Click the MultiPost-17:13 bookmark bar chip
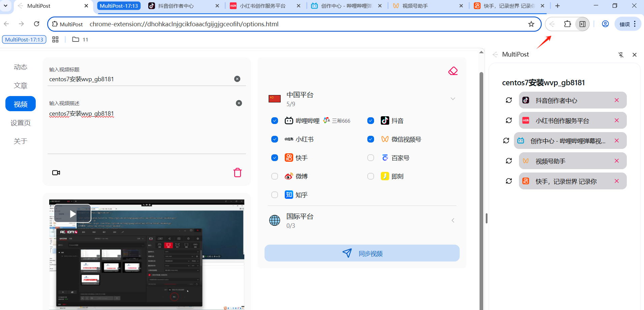644x310 pixels. (24, 39)
